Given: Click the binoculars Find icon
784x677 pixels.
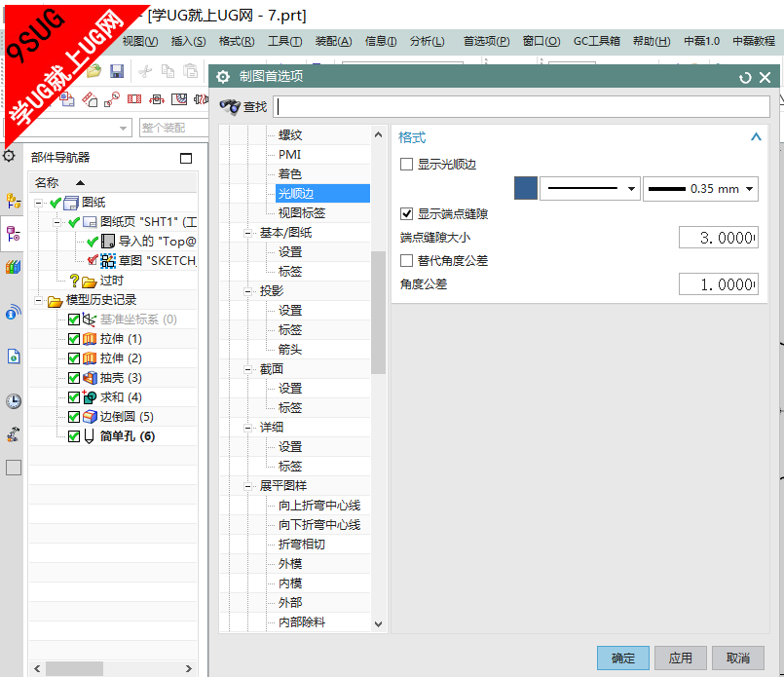Looking at the screenshot, I should 230,106.
